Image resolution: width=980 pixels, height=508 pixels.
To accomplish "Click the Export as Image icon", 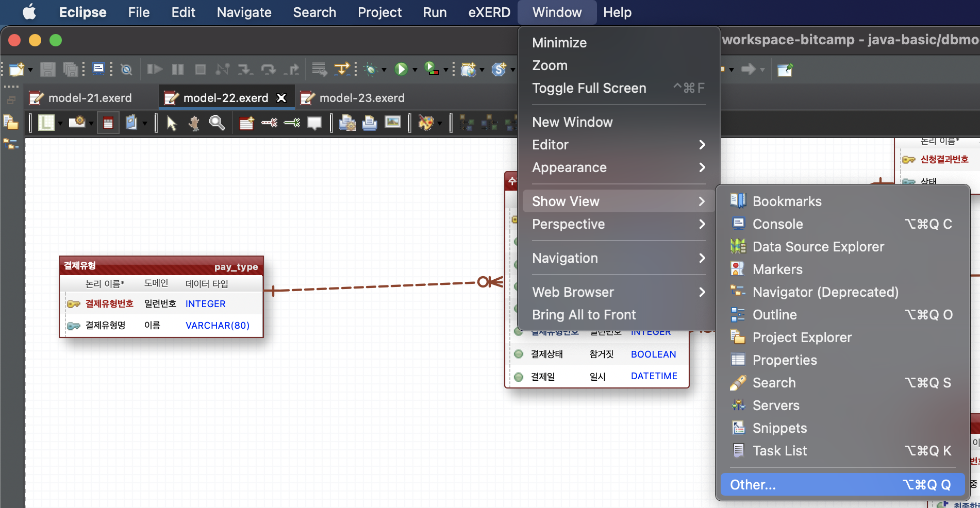I will 393,122.
